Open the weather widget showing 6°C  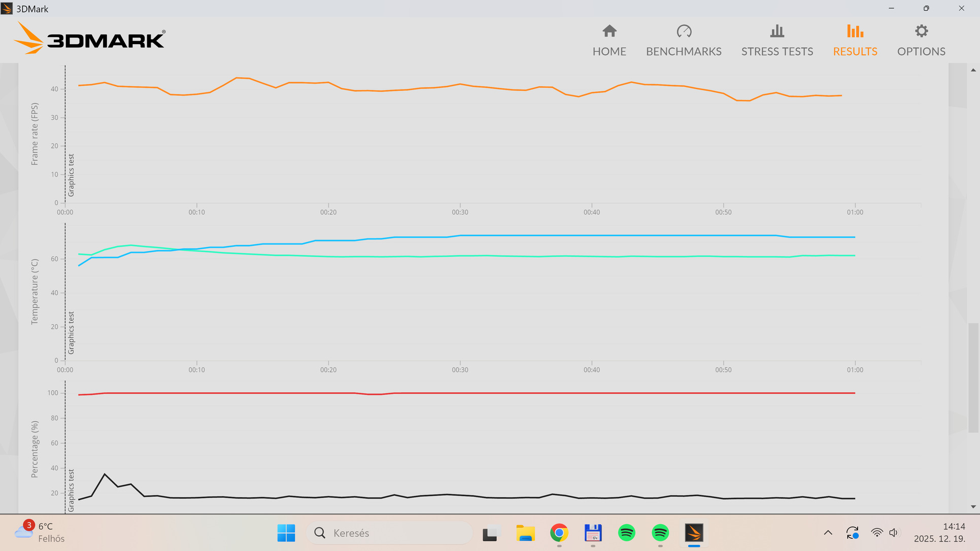tap(40, 532)
